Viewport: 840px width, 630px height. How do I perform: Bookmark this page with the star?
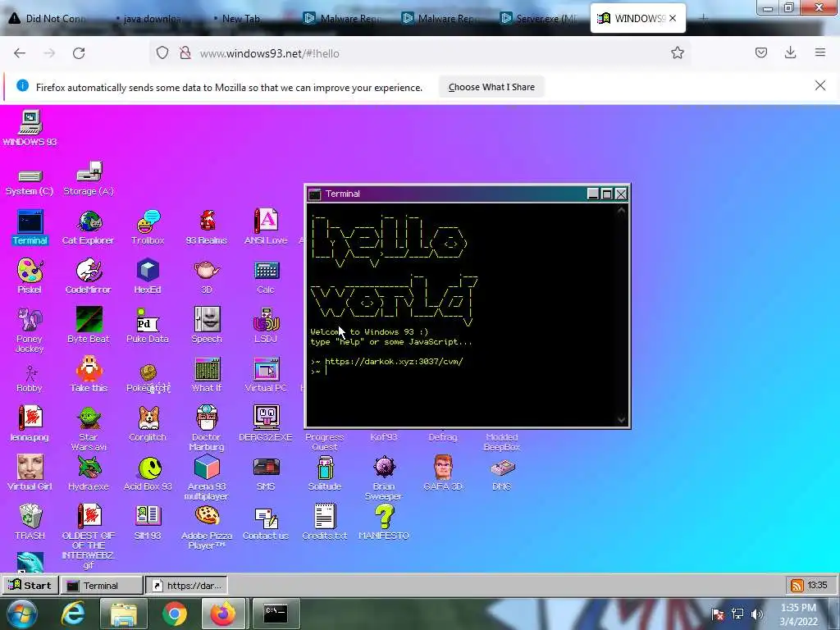point(677,52)
